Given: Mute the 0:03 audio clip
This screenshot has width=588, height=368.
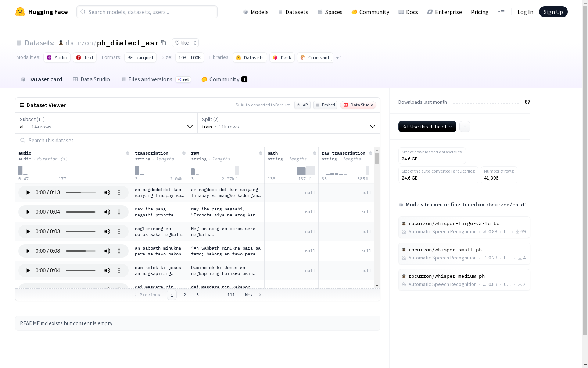Looking at the screenshot, I should (x=107, y=231).
